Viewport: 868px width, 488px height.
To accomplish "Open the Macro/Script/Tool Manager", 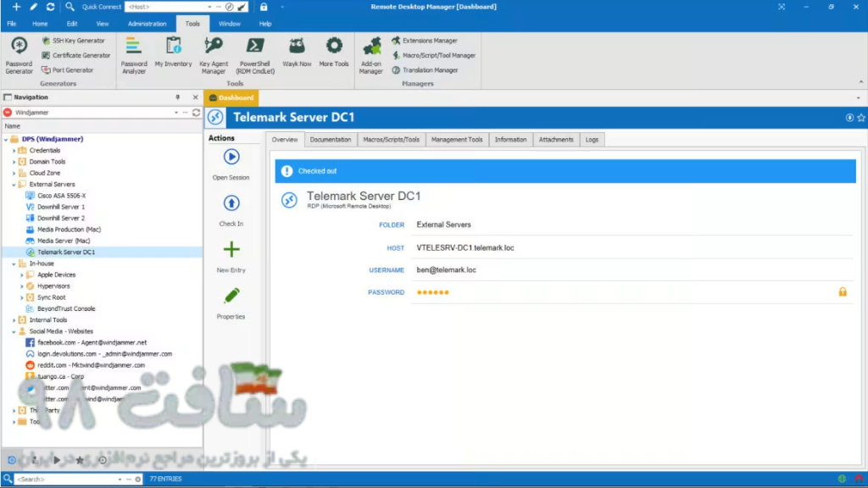I will tap(433, 55).
